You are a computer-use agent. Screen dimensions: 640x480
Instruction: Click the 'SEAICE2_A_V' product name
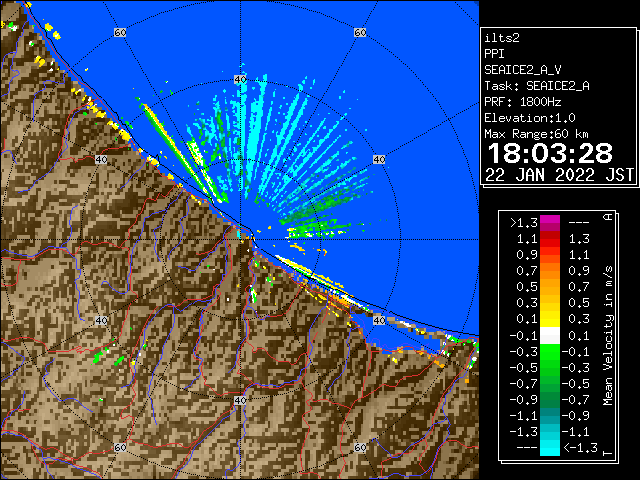tap(522, 70)
